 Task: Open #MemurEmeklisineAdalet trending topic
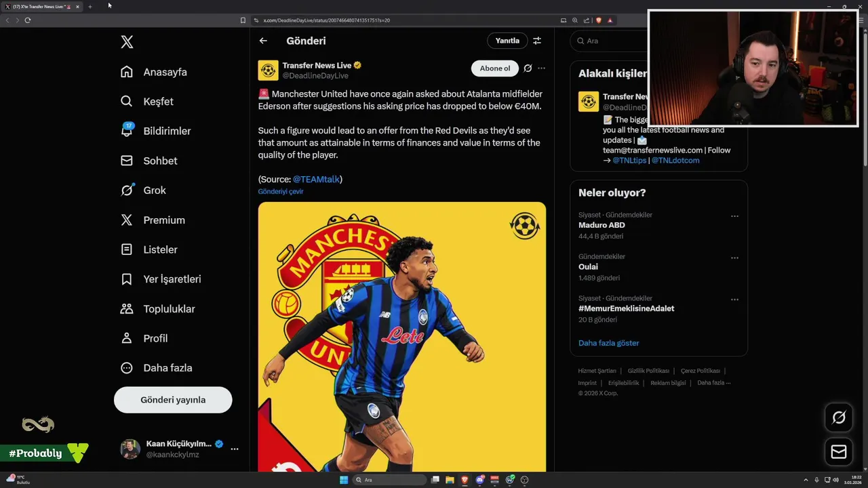[626, 308]
